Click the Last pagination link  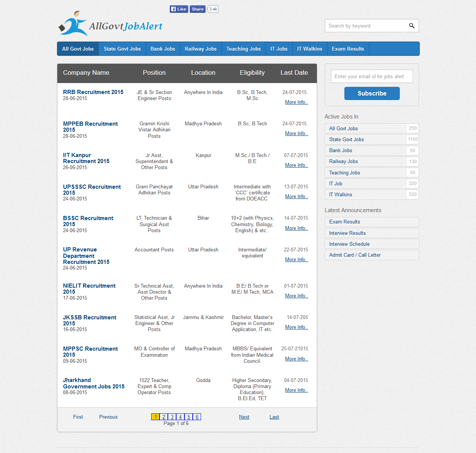pos(274,417)
